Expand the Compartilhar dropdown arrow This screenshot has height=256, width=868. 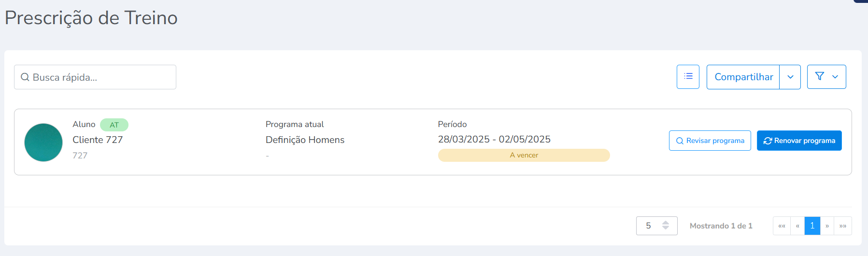790,77
